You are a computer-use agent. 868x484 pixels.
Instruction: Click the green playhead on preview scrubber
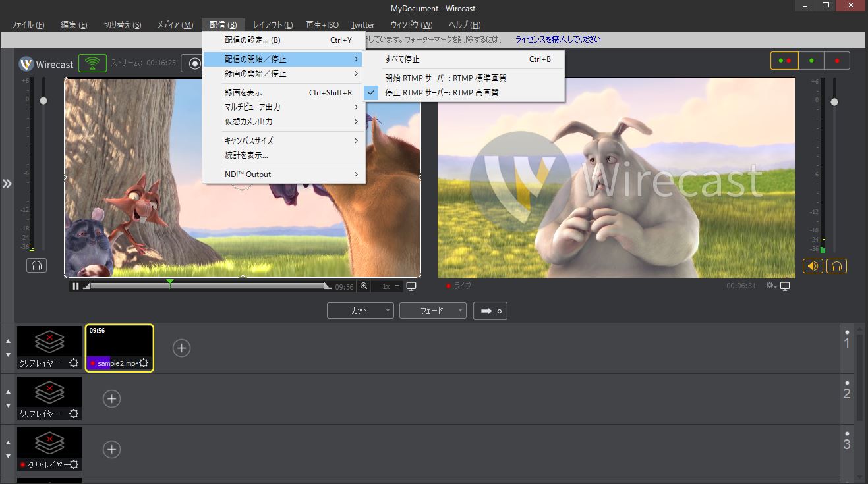pos(170,283)
